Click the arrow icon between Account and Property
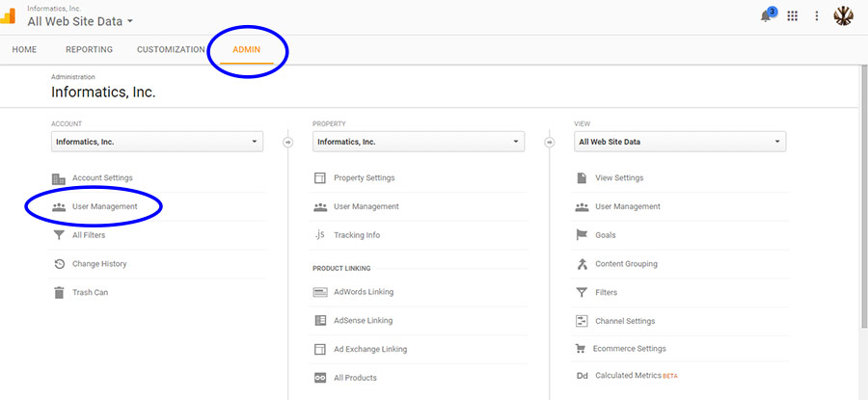Viewport: 868px width, 400px height. [x=287, y=143]
